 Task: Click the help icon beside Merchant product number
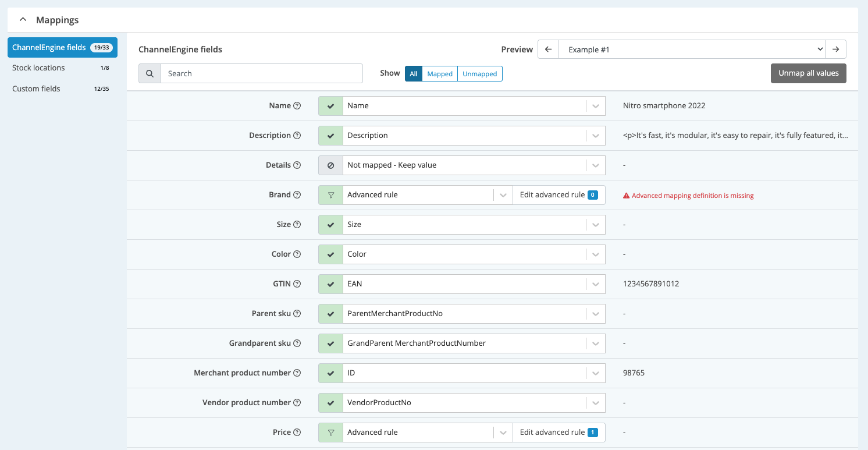pos(297,373)
